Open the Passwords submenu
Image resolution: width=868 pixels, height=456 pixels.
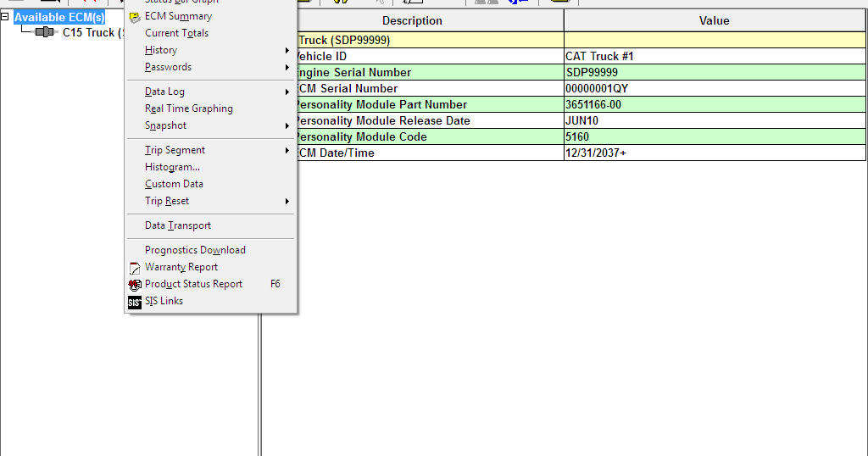[x=169, y=67]
